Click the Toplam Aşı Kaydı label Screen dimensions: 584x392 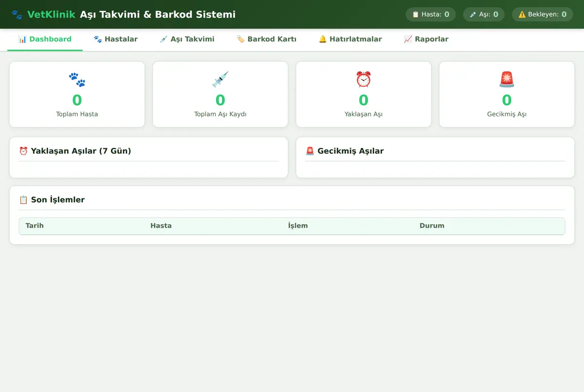click(220, 114)
